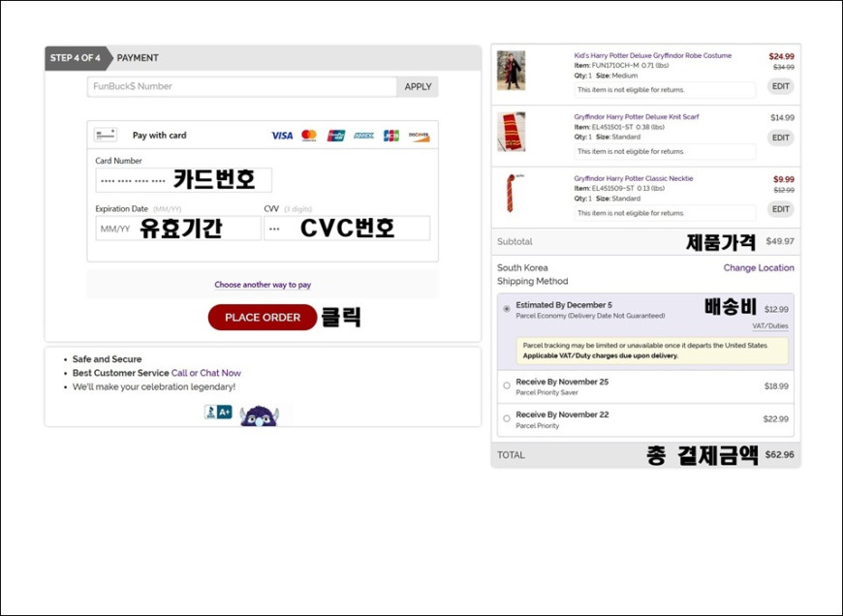Click the Mastercard logo
The height and width of the screenshot is (616, 843).
click(x=309, y=136)
